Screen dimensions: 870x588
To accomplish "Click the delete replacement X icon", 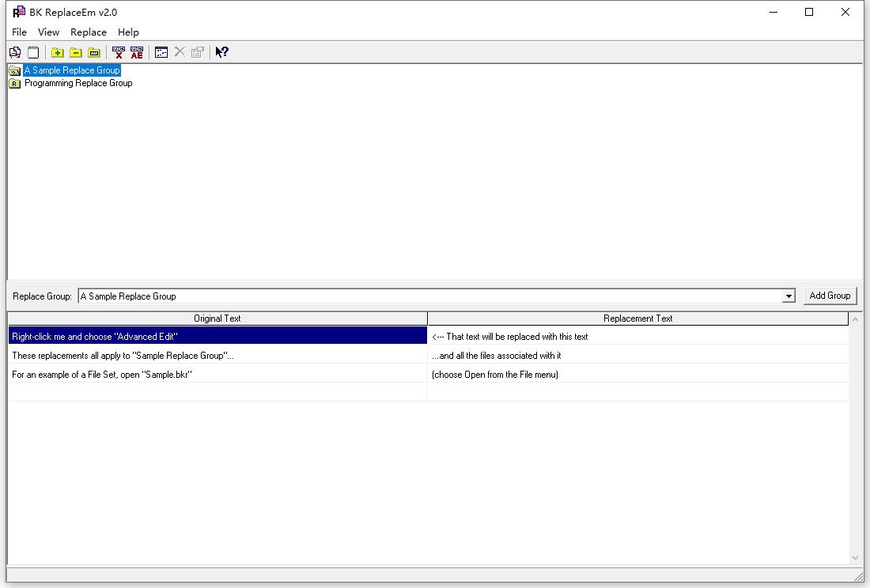I will click(x=119, y=52).
